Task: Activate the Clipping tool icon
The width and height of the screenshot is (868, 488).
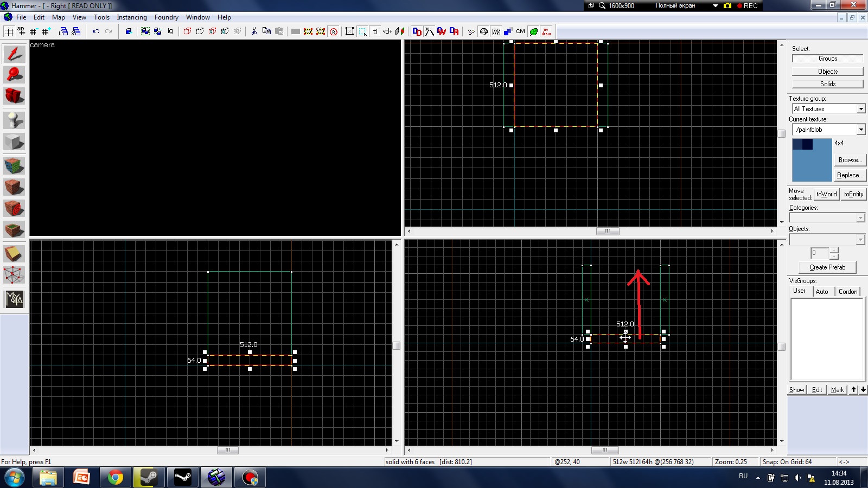Action: [15, 253]
